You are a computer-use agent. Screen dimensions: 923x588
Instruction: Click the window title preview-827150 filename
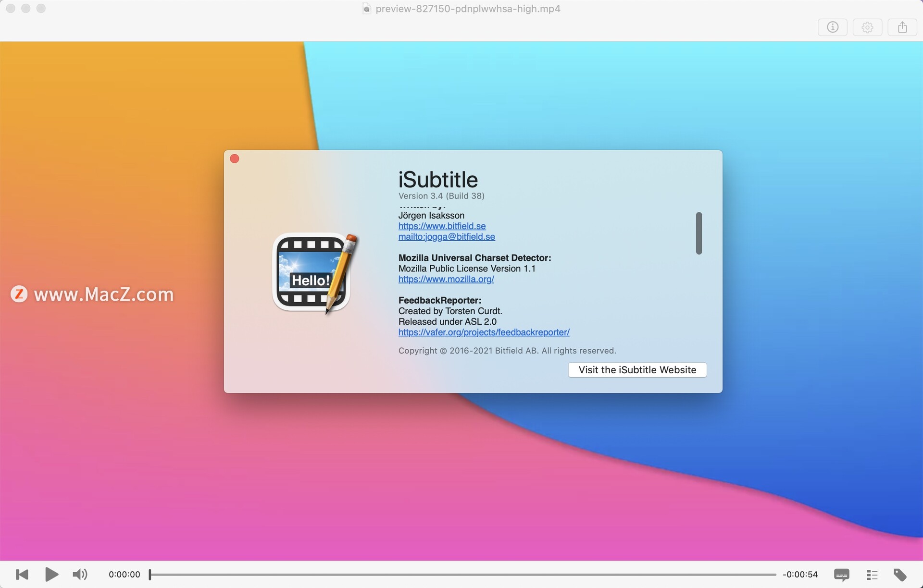click(468, 9)
